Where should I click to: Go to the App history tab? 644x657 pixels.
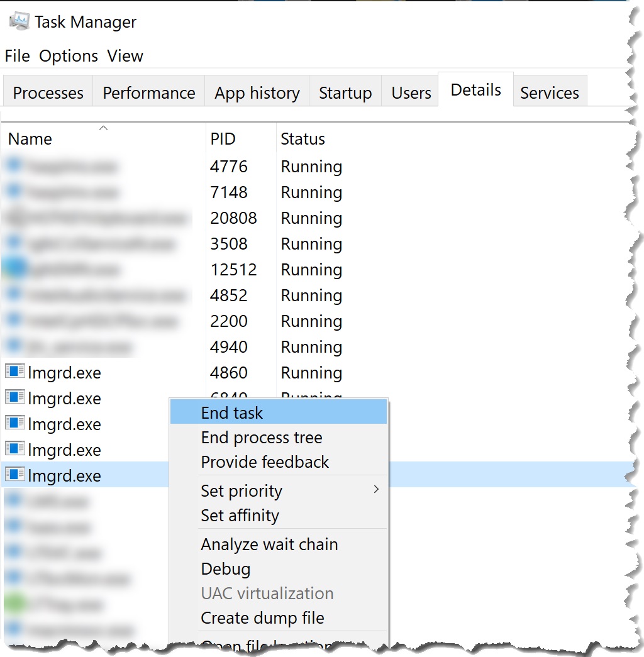(x=257, y=93)
